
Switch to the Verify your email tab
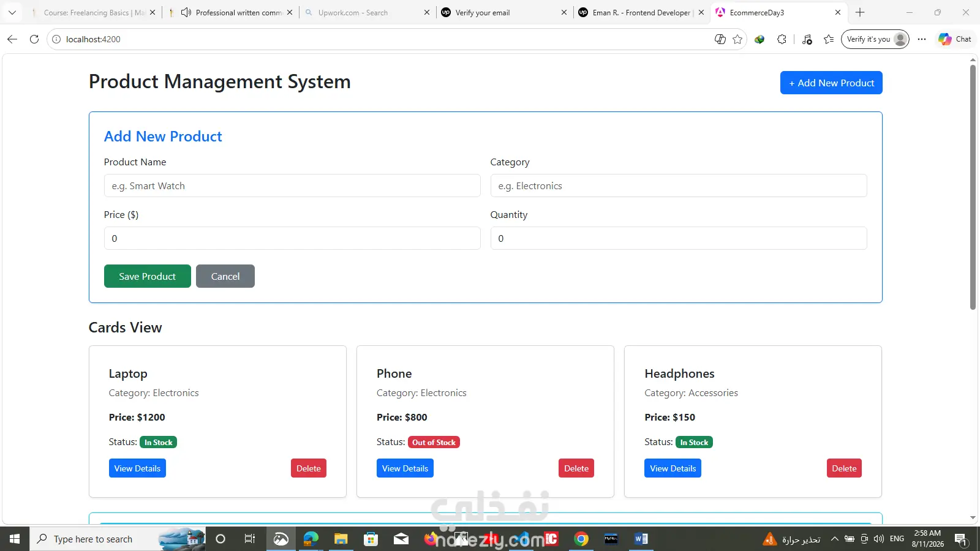point(505,12)
